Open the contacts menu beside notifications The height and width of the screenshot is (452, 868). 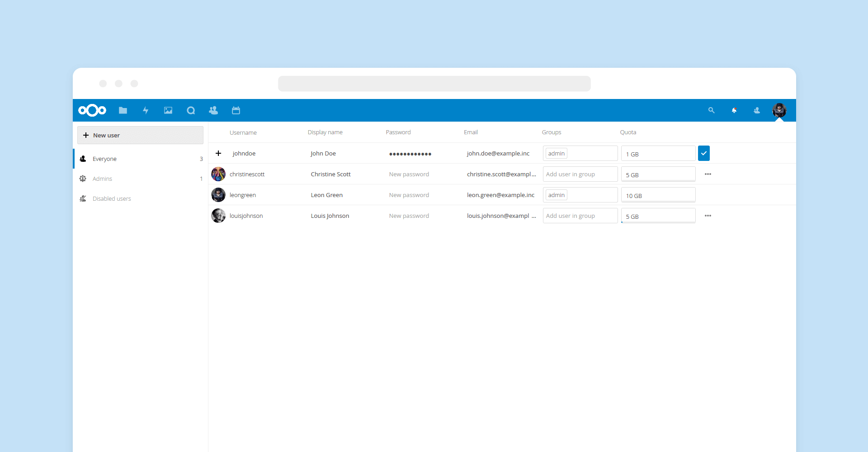tap(756, 110)
